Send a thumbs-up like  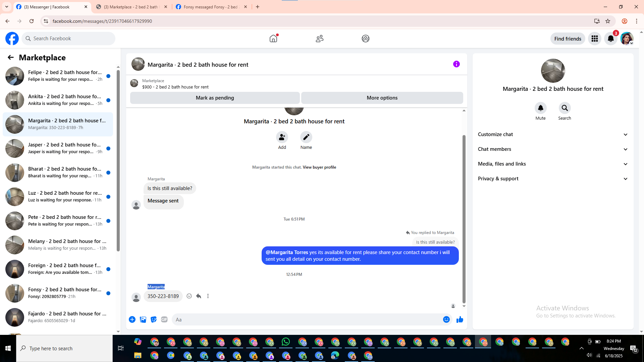(x=460, y=319)
